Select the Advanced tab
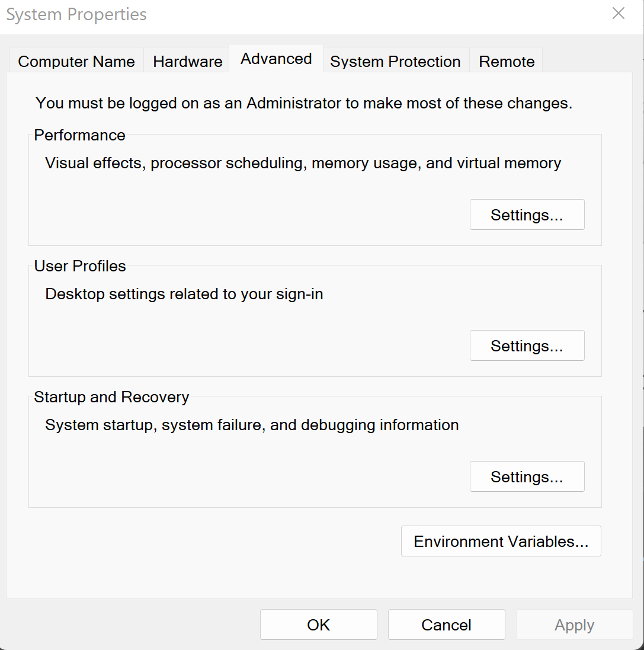The height and width of the screenshot is (650, 644). point(277,59)
